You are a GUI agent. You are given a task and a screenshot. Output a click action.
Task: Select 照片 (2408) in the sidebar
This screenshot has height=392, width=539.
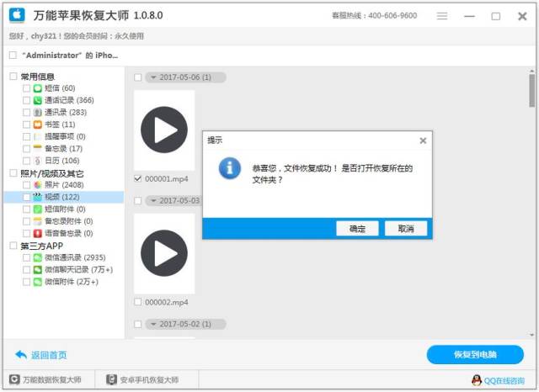[x=64, y=185]
